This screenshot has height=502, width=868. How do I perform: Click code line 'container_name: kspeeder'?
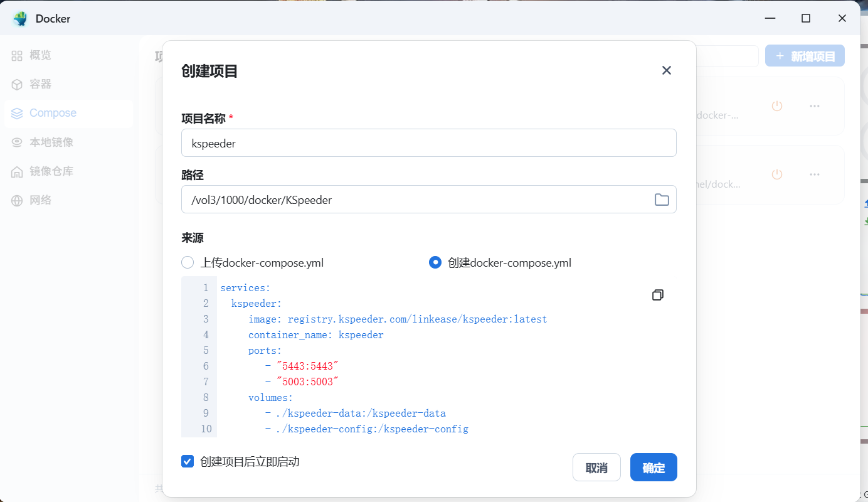[316, 335]
